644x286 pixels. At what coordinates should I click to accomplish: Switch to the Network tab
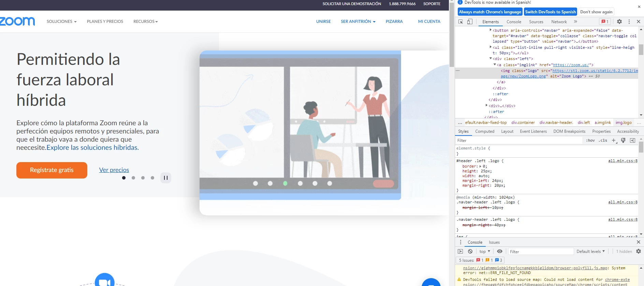pyautogui.click(x=559, y=22)
